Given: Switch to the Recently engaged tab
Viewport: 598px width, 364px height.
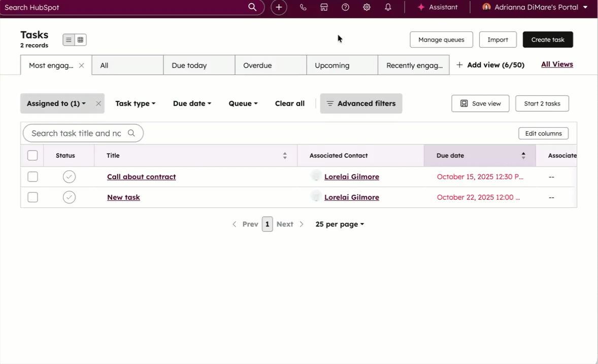Looking at the screenshot, I should point(413,65).
